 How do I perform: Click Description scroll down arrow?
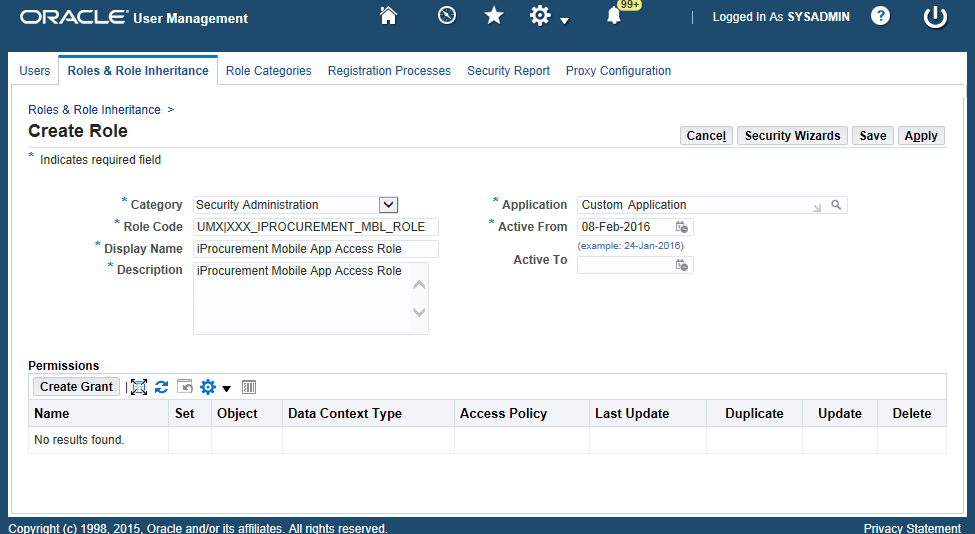click(420, 312)
